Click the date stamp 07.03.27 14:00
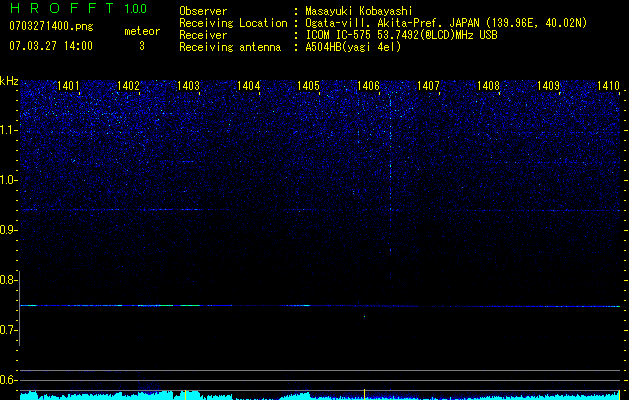Image resolution: width=629 pixels, height=400 pixels. [51, 46]
